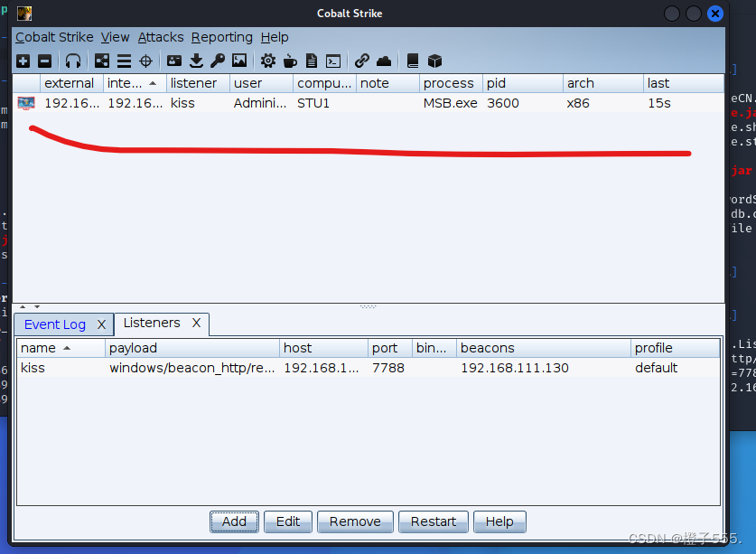Open the Attacks menu
Image resolution: width=756 pixels, height=554 pixels.
coord(161,37)
